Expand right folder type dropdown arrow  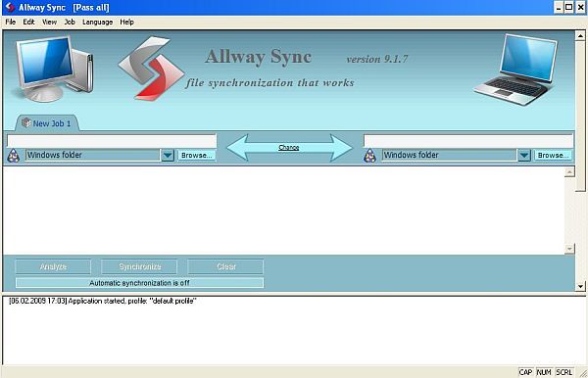click(x=524, y=155)
